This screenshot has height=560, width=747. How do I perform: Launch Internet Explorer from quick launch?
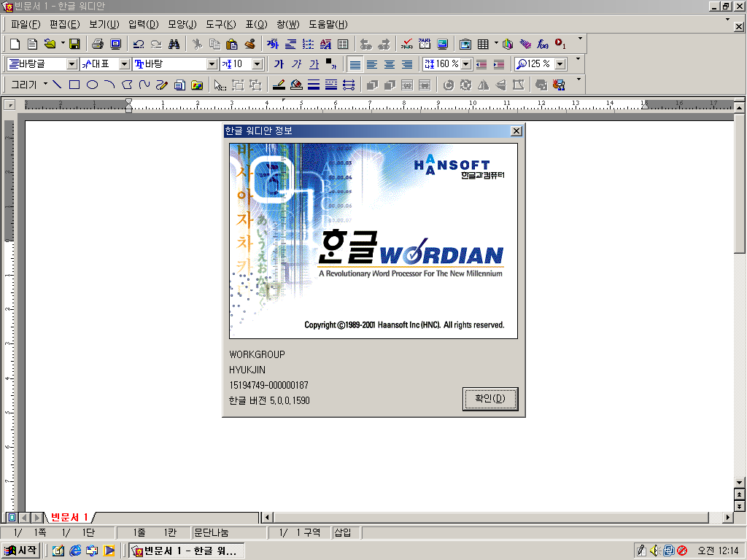(x=75, y=551)
